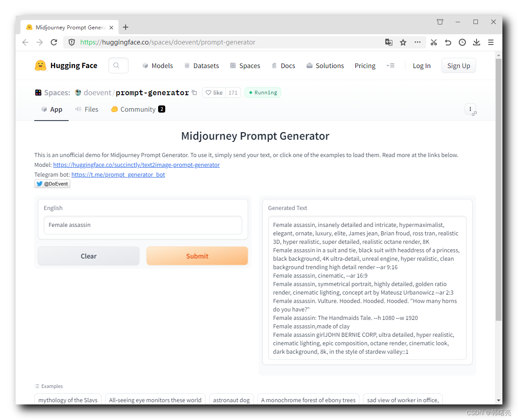Open the Pricing page
Viewport: 518px width, 420px height.
[365, 66]
